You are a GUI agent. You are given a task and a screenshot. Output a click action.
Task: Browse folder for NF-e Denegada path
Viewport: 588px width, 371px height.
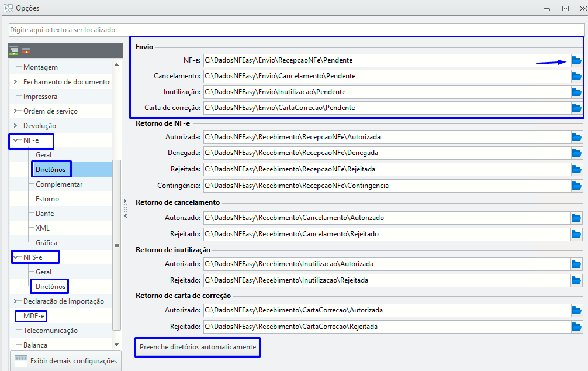(576, 153)
